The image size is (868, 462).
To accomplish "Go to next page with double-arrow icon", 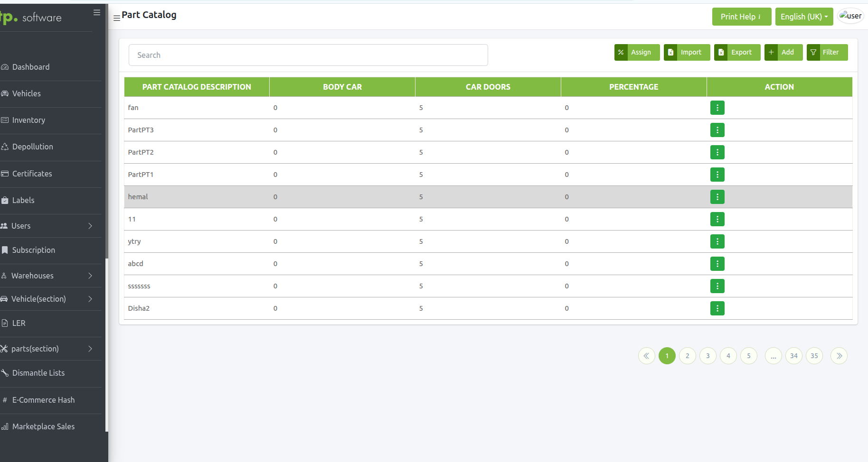I will (x=839, y=356).
